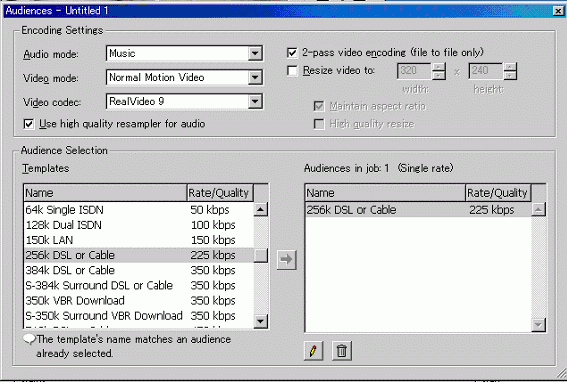
Task: Click 225 kbps in the job audiences list
Action: click(x=491, y=210)
